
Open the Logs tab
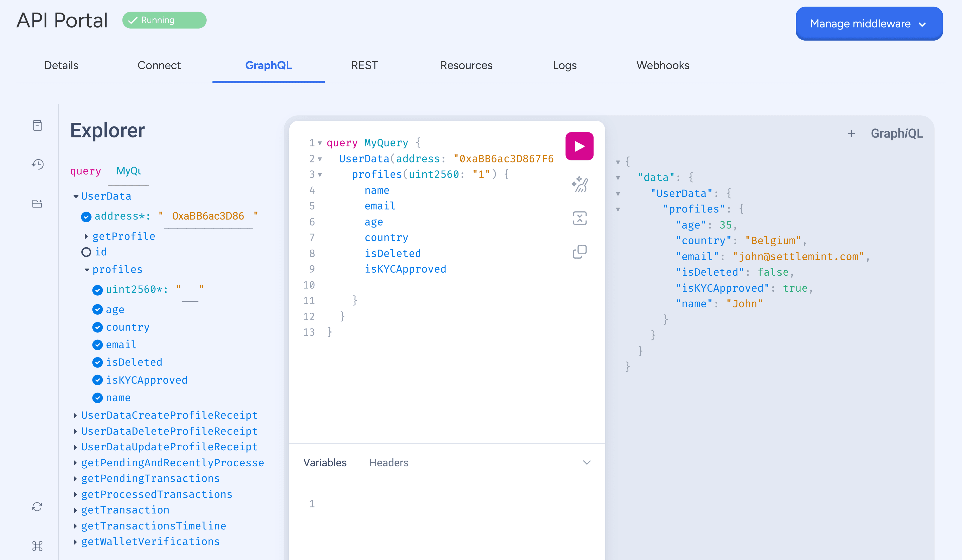[x=565, y=65]
